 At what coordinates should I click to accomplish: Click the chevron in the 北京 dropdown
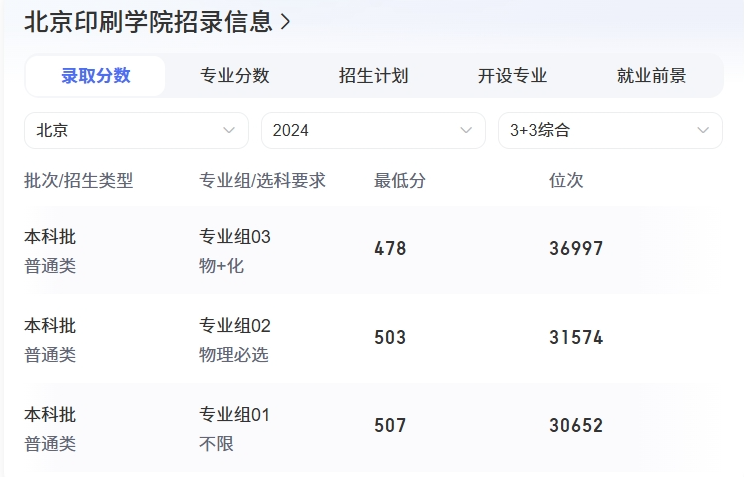pos(229,130)
